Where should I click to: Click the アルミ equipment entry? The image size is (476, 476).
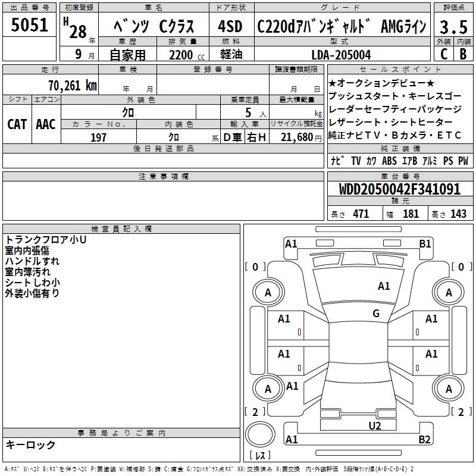tap(430, 161)
